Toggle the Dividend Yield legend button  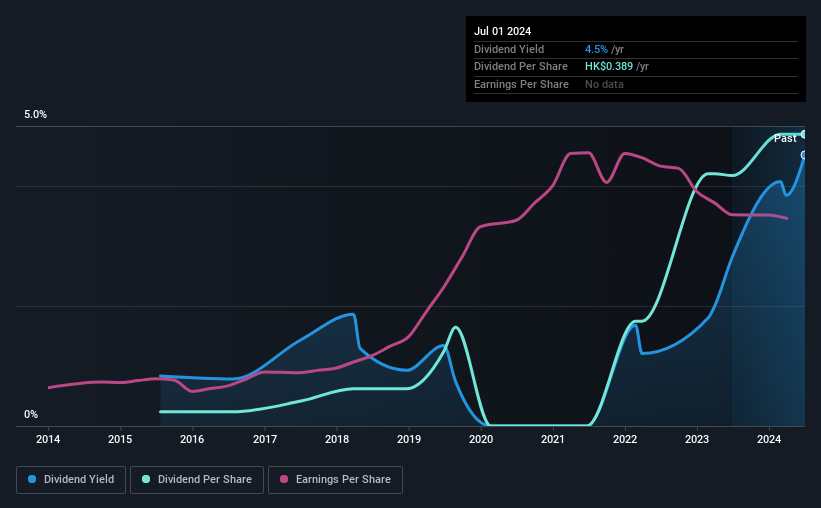coord(71,480)
